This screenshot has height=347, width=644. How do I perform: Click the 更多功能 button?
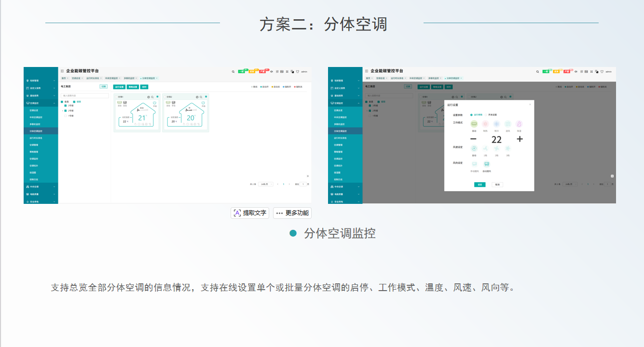[292, 213]
